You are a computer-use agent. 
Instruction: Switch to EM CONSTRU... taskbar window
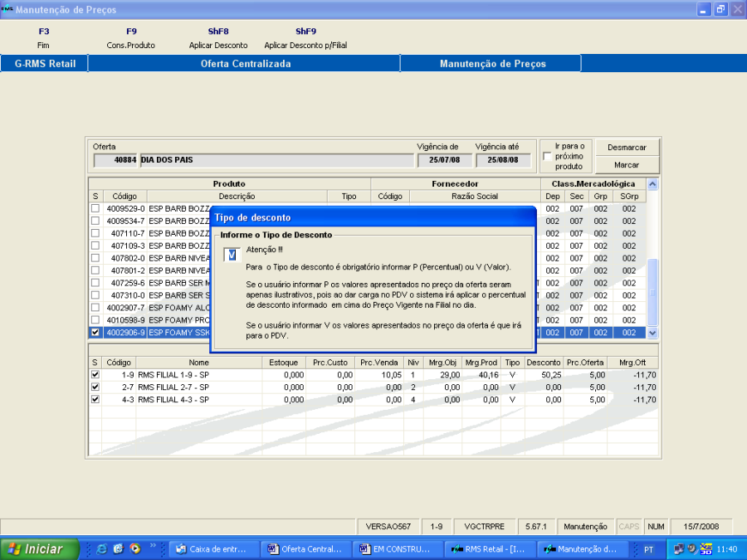pos(398,549)
